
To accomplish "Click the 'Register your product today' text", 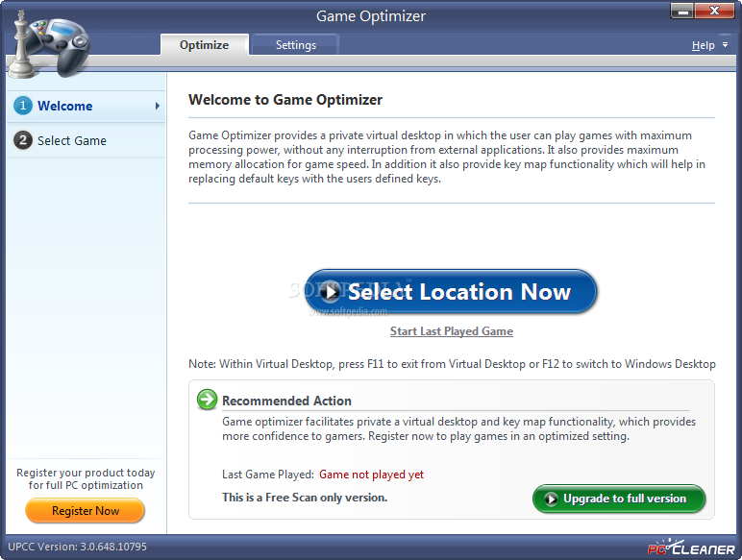I will [86, 473].
